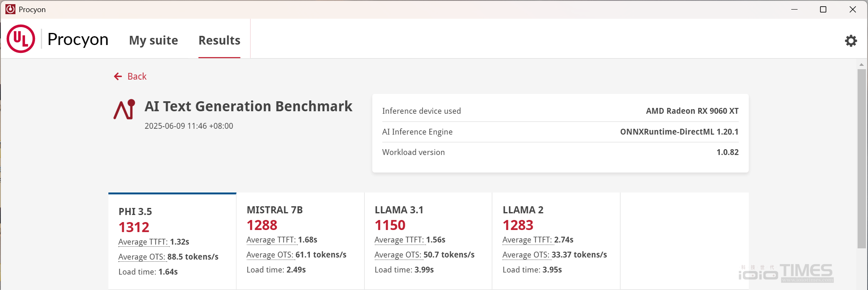Click Average OTS label under LLAMA 2

[x=526, y=255]
